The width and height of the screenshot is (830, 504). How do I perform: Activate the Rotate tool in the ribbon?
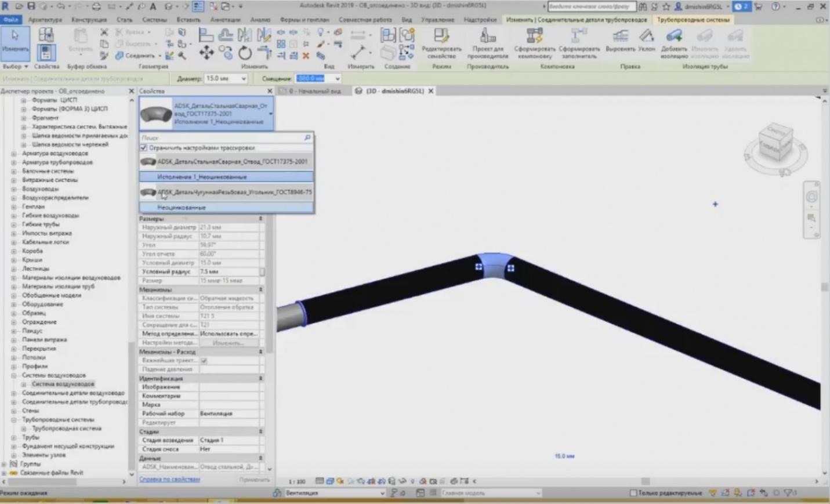(245, 53)
